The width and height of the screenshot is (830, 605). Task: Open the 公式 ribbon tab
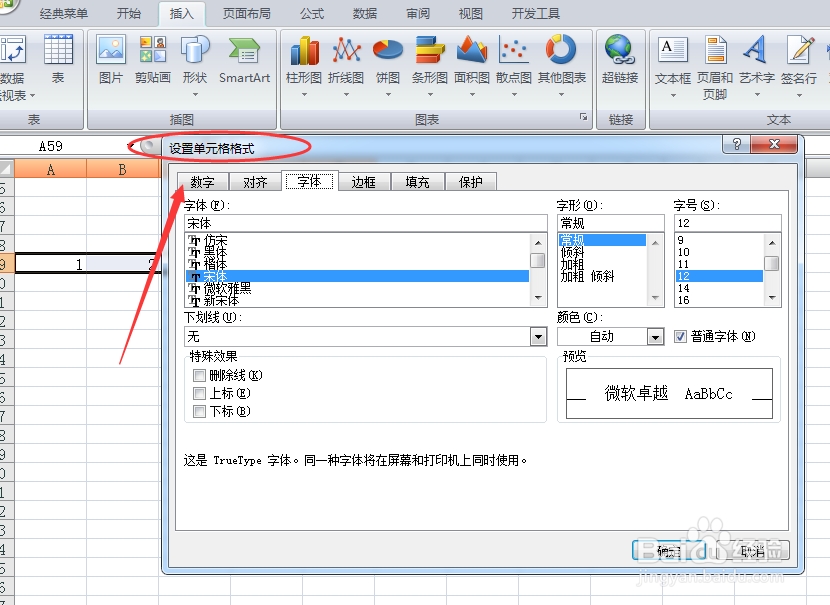click(312, 13)
